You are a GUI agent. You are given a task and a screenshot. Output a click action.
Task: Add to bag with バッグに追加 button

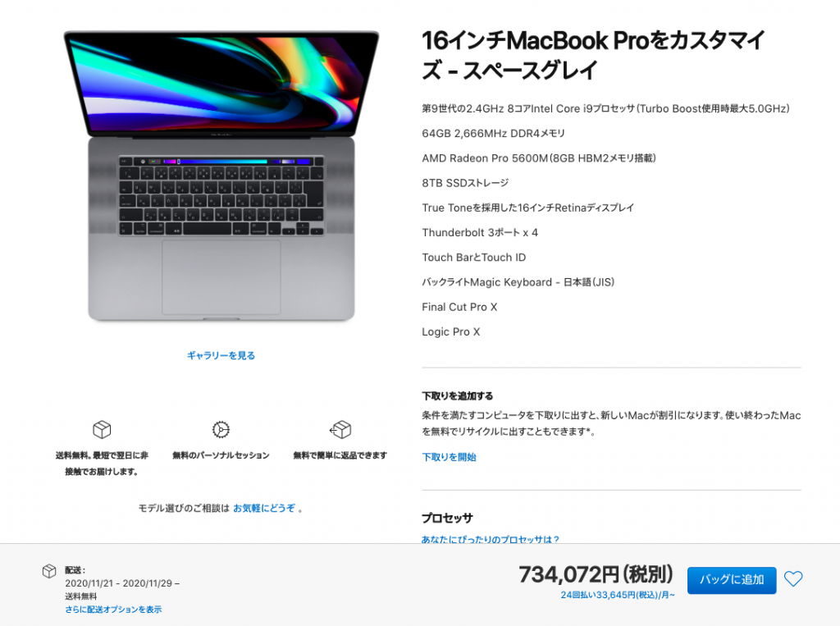[732, 580]
